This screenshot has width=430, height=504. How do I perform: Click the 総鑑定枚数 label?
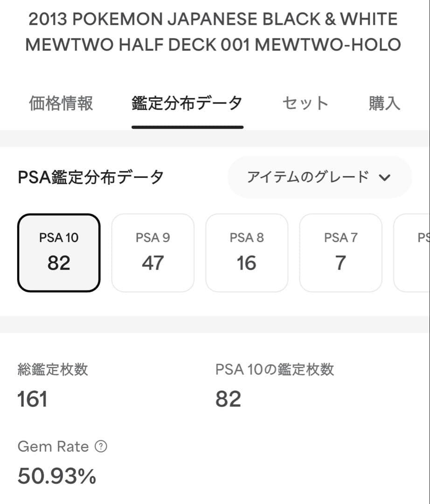point(53,370)
